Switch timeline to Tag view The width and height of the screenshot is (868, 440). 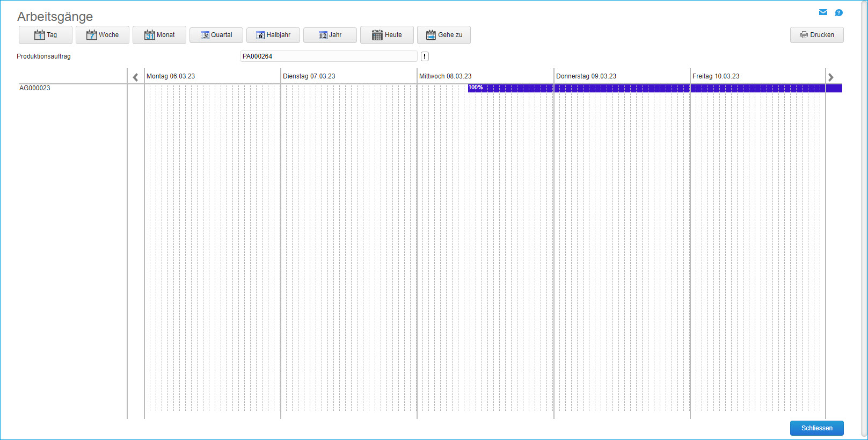coord(46,35)
